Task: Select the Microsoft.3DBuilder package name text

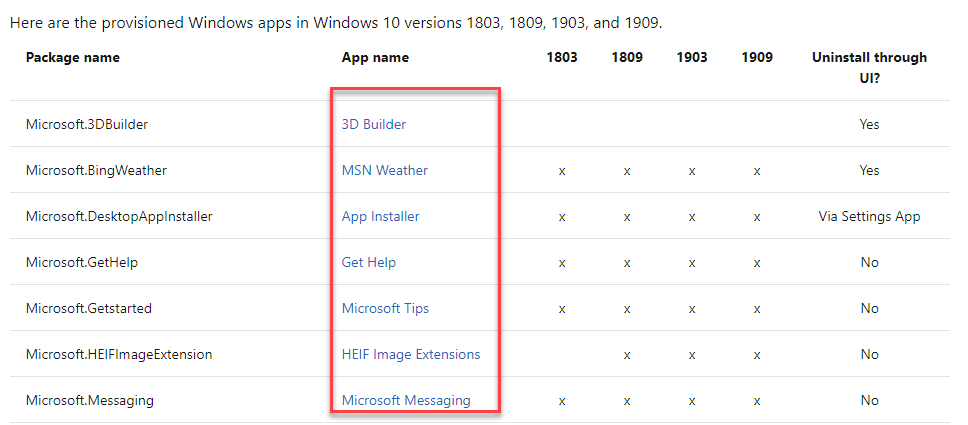Action: (87, 124)
